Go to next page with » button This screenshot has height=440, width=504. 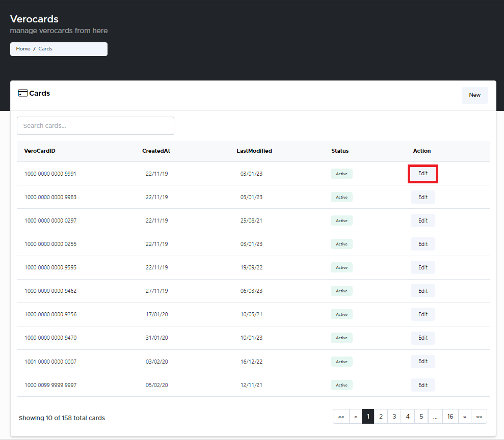tap(464, 417)
